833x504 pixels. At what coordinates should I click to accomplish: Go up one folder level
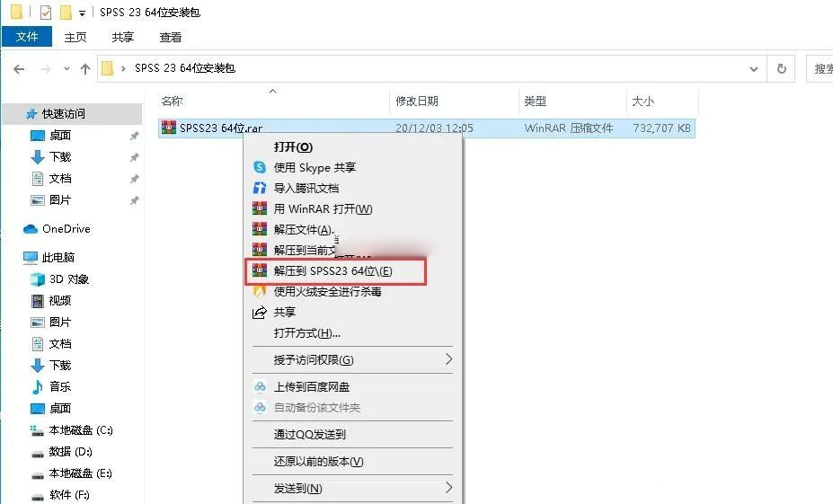(x=85, y=68)
